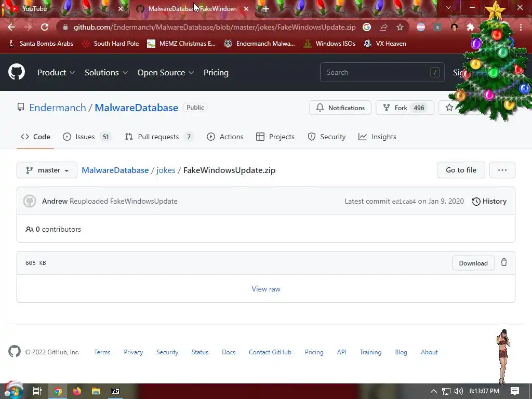This screenshot has height=399, width=532.
Task: Open the Pull requests tab
Action: [x=159, y=137]
